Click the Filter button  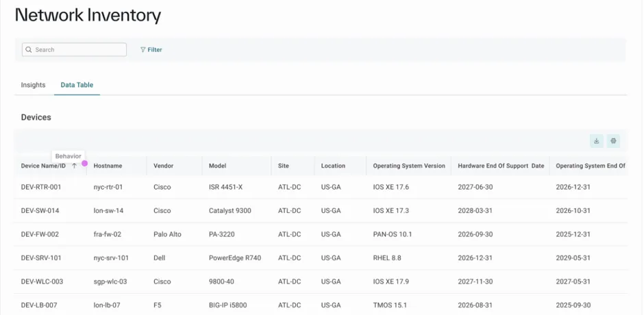[151, 50]
